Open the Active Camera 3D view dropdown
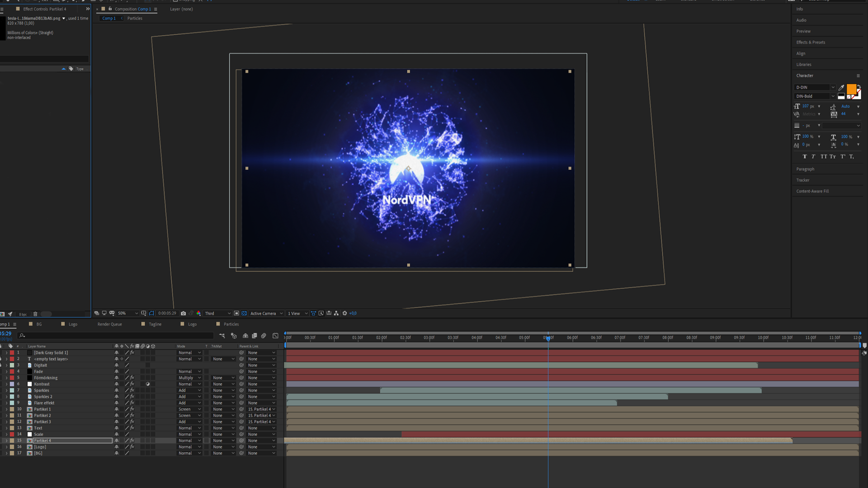The image size is (868, 488). pos(266,313)
